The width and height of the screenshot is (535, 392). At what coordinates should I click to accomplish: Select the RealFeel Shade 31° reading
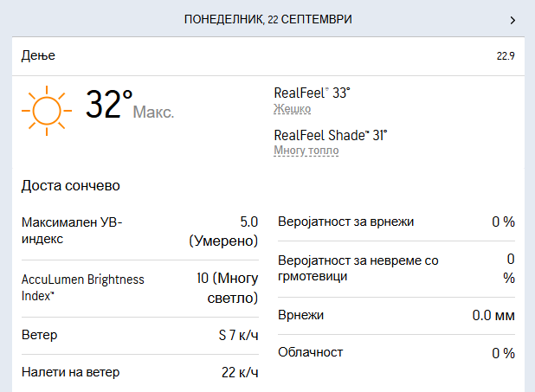(331, 135)
